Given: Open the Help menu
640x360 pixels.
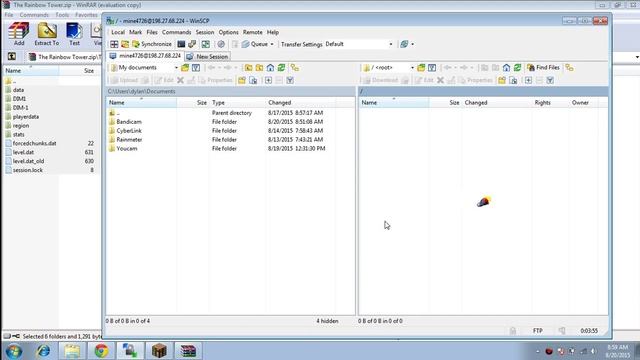Looking at the screenshot, I should (273, 32).
